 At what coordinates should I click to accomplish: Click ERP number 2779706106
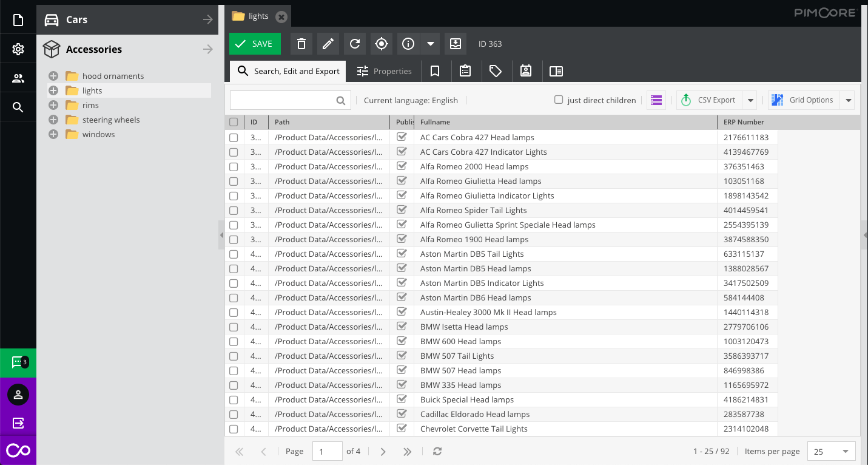tap(746, 327)
